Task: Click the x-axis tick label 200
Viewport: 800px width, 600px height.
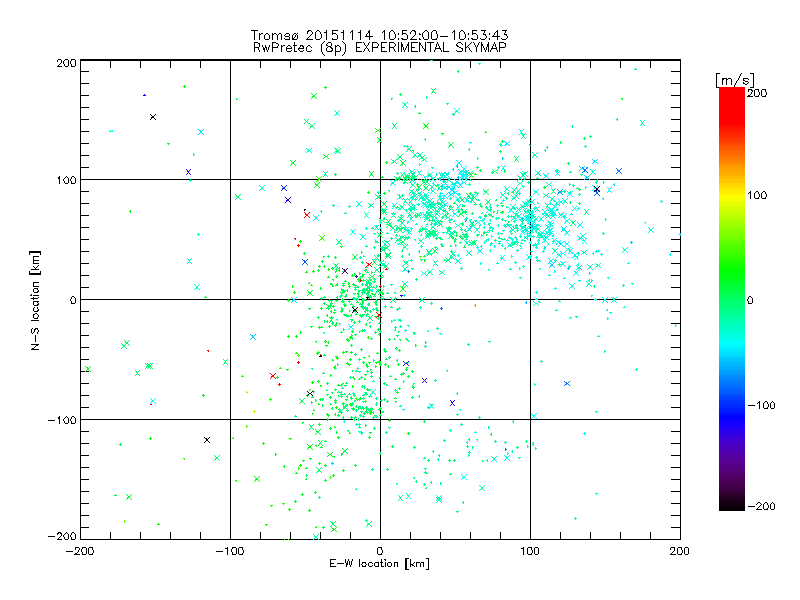Action: tap(680, 551)
